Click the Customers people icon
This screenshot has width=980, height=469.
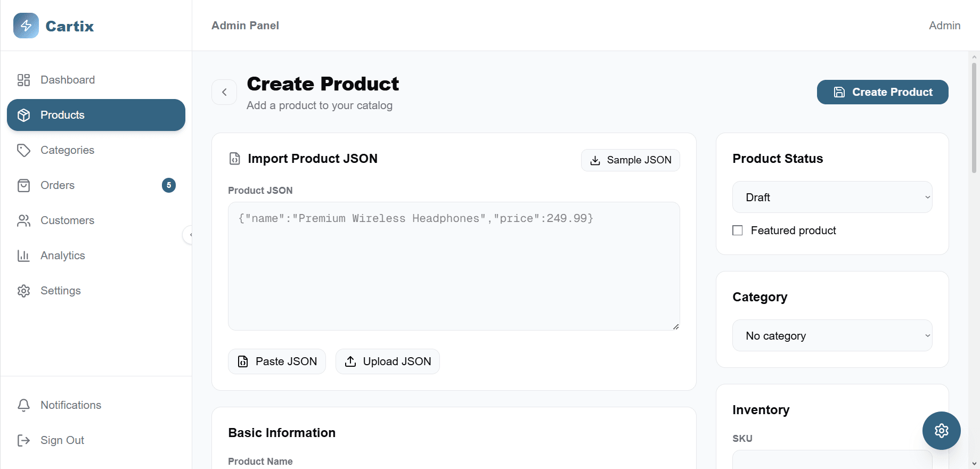(23, 220)
